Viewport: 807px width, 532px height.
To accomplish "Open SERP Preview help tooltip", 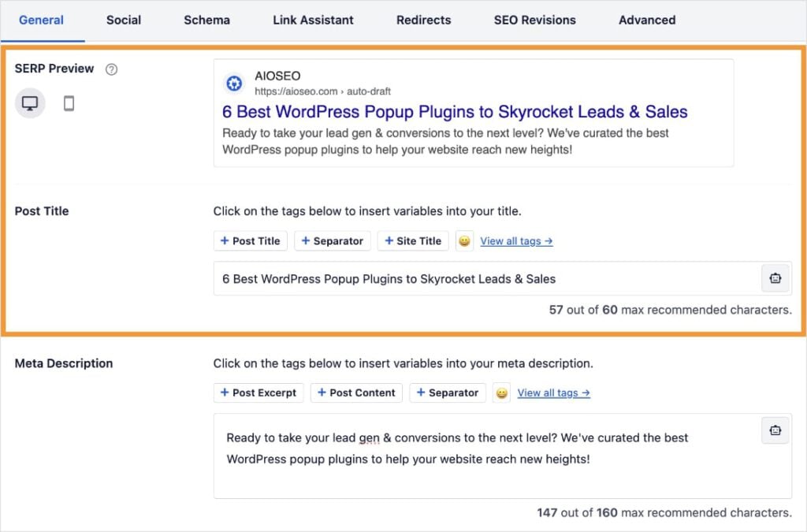I will click(x=111, y=69).
